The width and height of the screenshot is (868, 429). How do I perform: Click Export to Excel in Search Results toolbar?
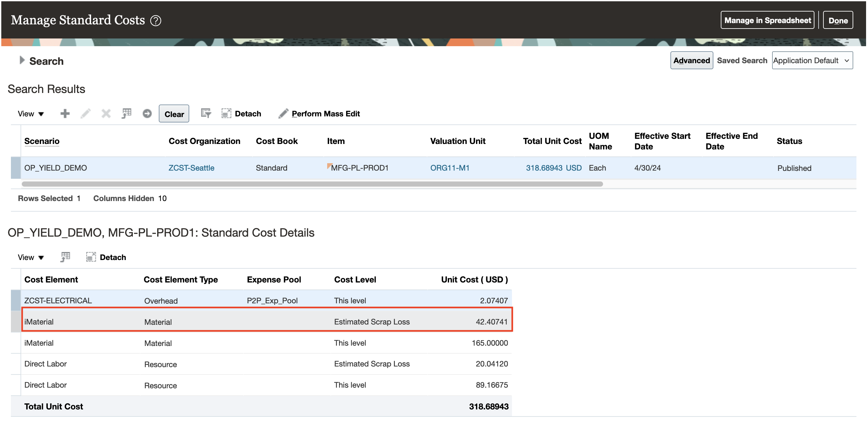pyautogui.click(x=127, y=114)
